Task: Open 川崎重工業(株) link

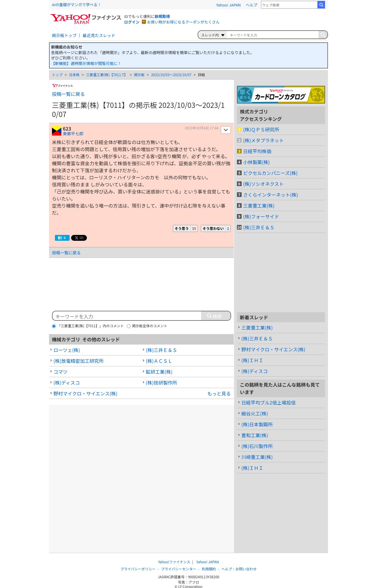Action: point(257,457)
